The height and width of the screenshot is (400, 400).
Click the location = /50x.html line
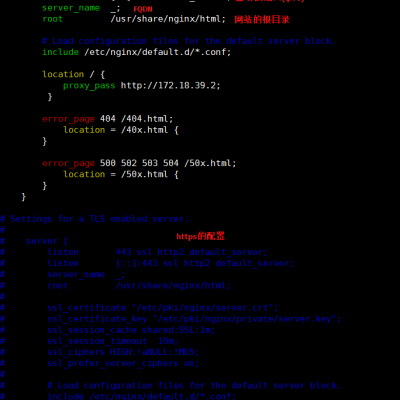click(121, 174)
